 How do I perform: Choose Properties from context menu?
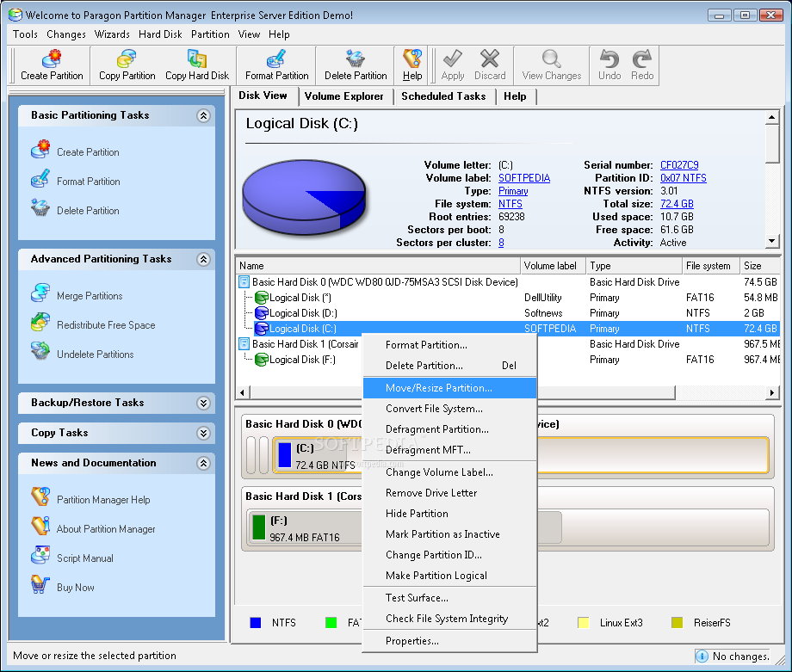(x=449, y=641)
